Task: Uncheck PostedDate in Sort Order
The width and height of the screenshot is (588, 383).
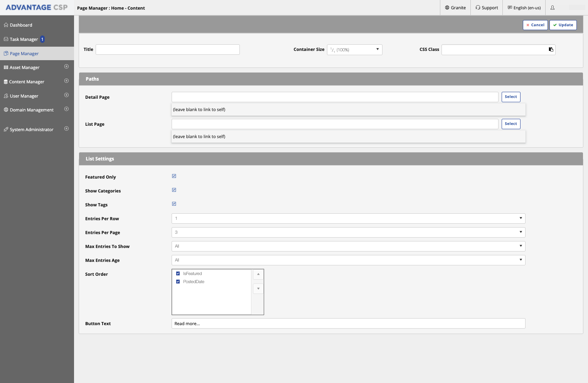Action: pos(178,282)
